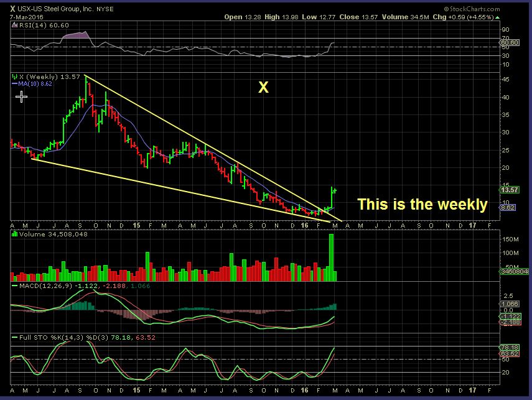Click the 1.066 MACD histogram tag on right axis
Image resolution: width=532 pixels, height=400 pixels.
(510, 304)
